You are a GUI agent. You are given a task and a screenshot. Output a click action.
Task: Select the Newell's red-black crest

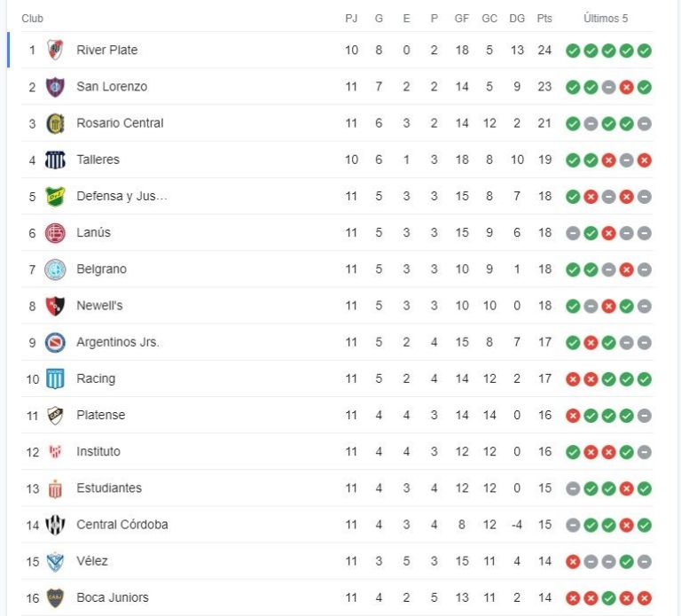click(55, 306)
